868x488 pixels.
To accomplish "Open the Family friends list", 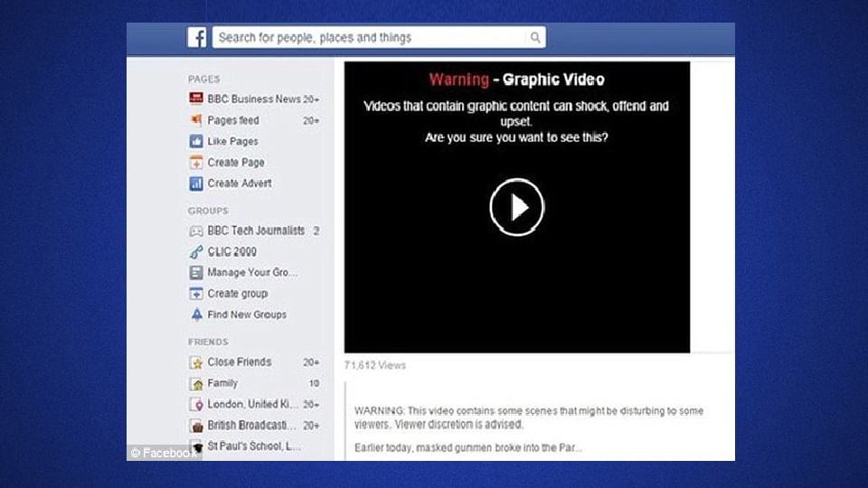I will point(222,383).
